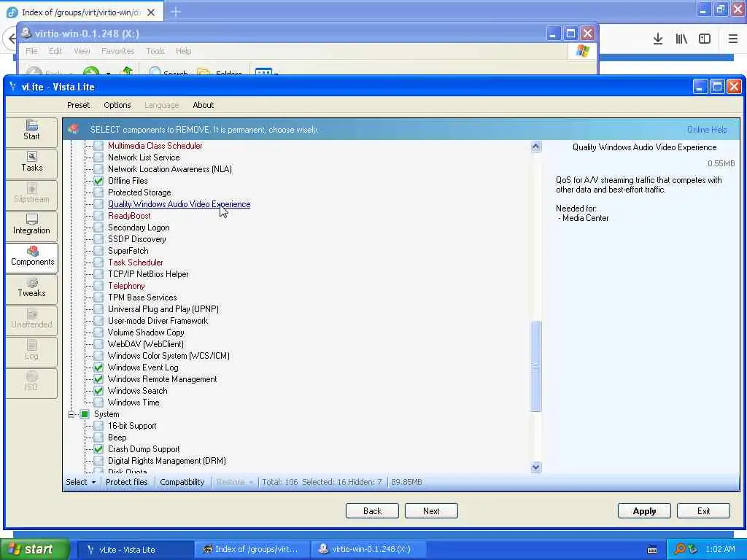Click scrollbar down arrow in component list
This screenshot has width=747, height=560.
pos(535,467)
